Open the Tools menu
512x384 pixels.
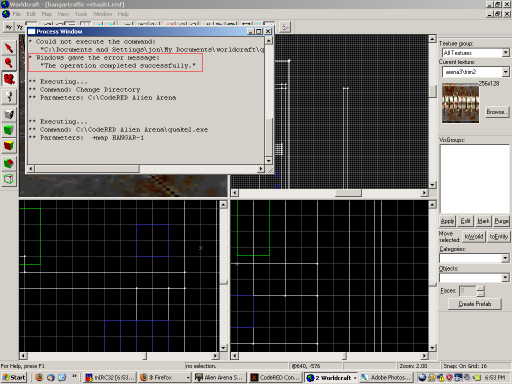[x=81, y=14]
